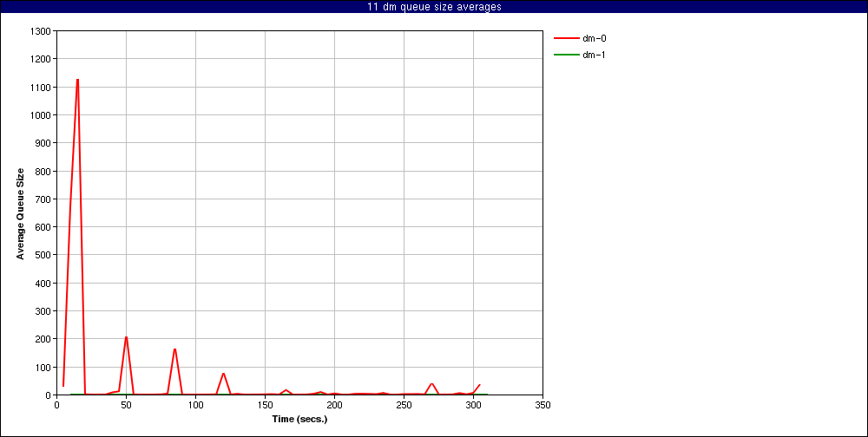Screen dimensions: 868x437
Task: Click the 300 x-axis tick label
Action: pyautogui.click(x=473, y=405)
